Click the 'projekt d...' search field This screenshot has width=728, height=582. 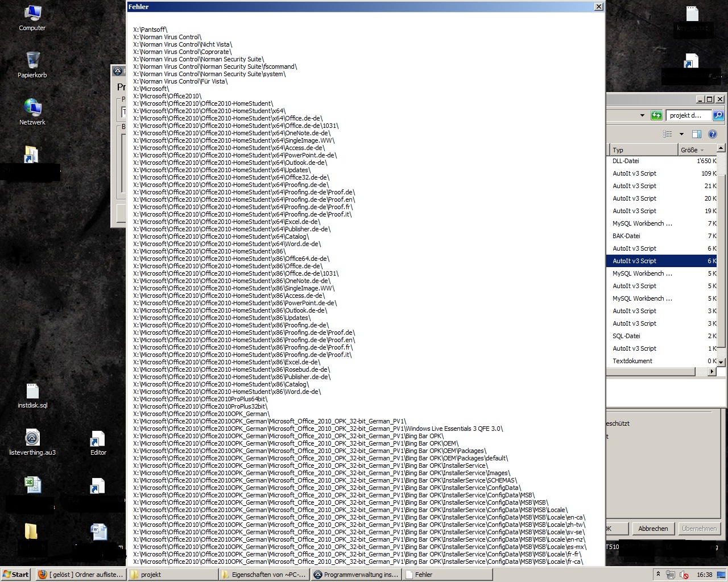pyautogui.click(x=687, y=115)
